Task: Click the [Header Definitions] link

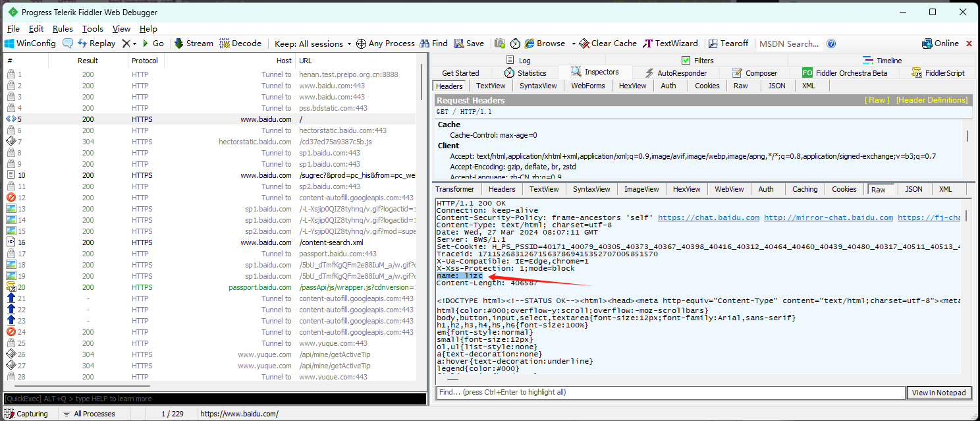Action: pyautogui.click(x=932, y=100)
